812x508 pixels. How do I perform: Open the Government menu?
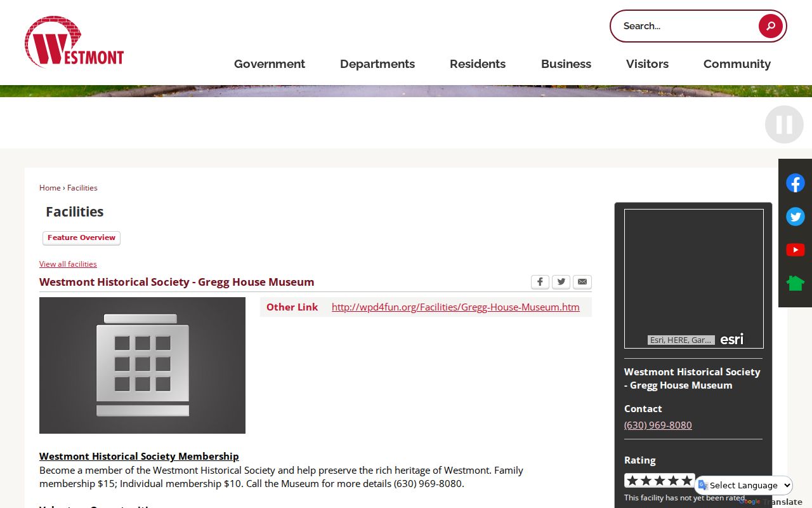[x=270, y=64]
